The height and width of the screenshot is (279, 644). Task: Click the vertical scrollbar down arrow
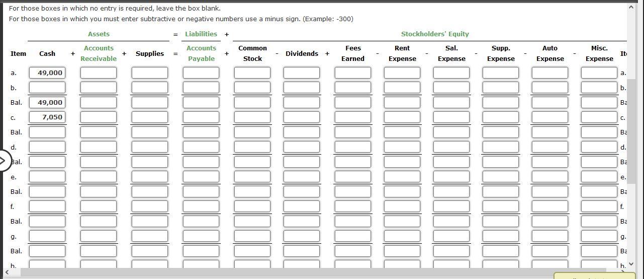coord(631,264)
